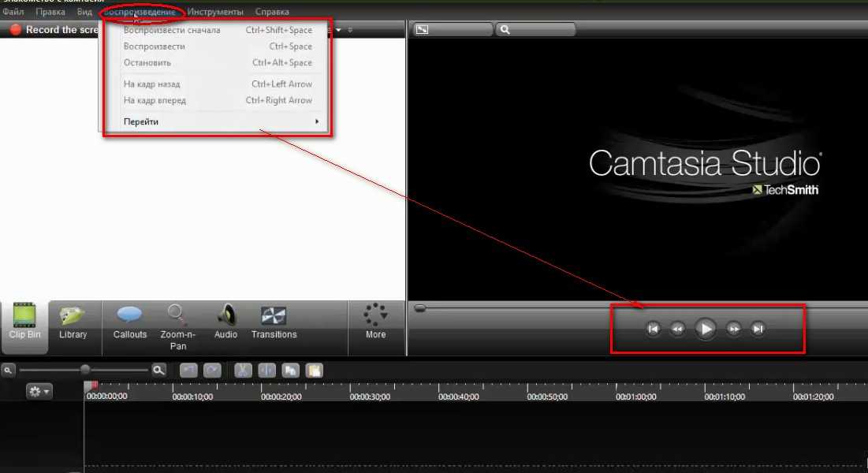
Task: Click the timeline zoom-in magnifier
Action: point(159,369)
